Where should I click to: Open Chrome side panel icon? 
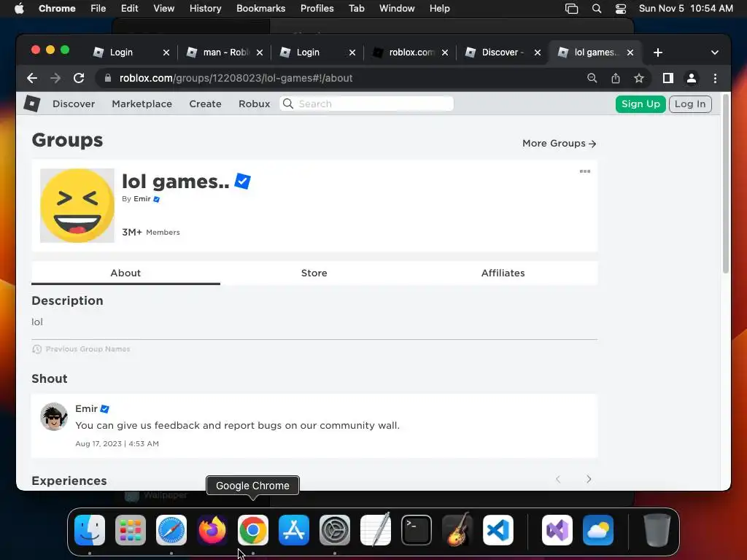point(668,78)
